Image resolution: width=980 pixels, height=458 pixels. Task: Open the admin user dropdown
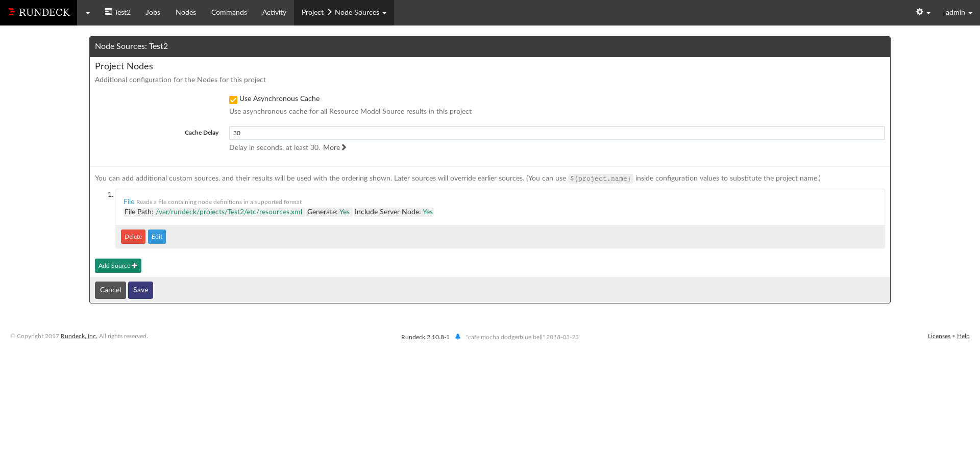coord(959,12)
